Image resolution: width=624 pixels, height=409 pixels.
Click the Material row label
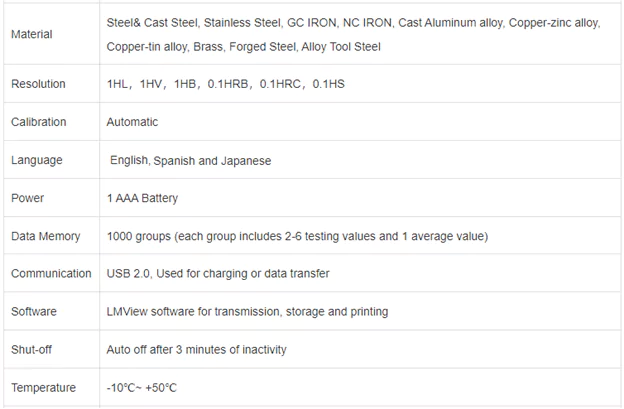point(32,35)
